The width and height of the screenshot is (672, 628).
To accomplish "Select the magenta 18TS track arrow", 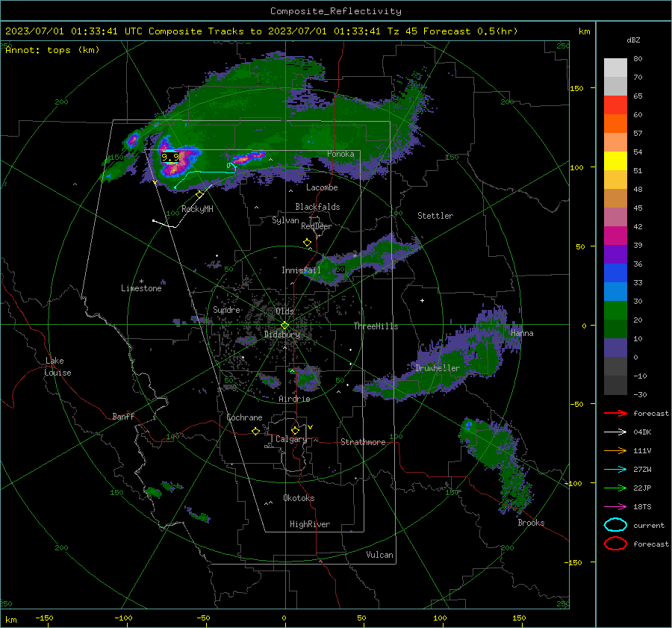I will click(615, 507).
